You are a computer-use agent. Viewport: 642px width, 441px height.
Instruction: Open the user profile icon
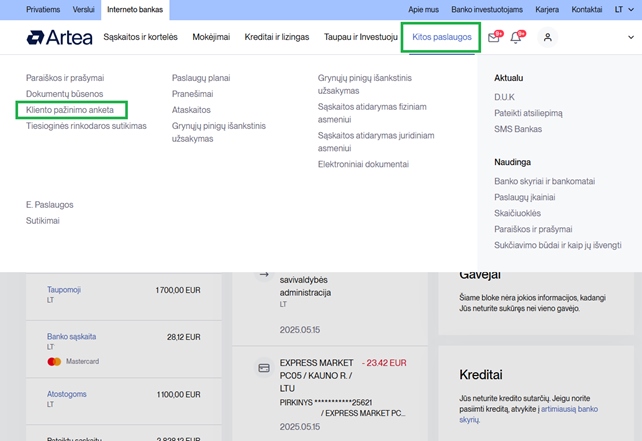pyautogui.click(x=547, y=37)
